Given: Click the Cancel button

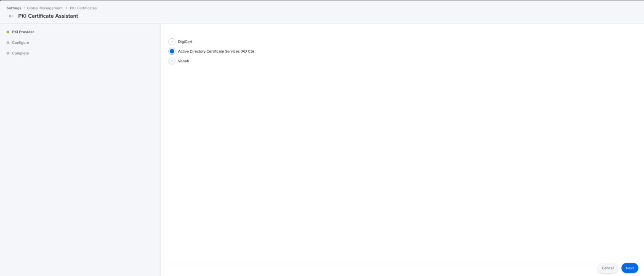Looking at the screenshot, I should click(x=607, y=268).
